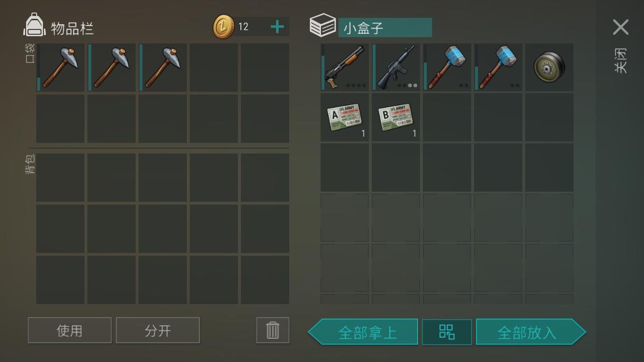Select the shotgun in the small box
Image resolution: width=644 pixels, height=362 pixels.
click(x=345, y=67)
